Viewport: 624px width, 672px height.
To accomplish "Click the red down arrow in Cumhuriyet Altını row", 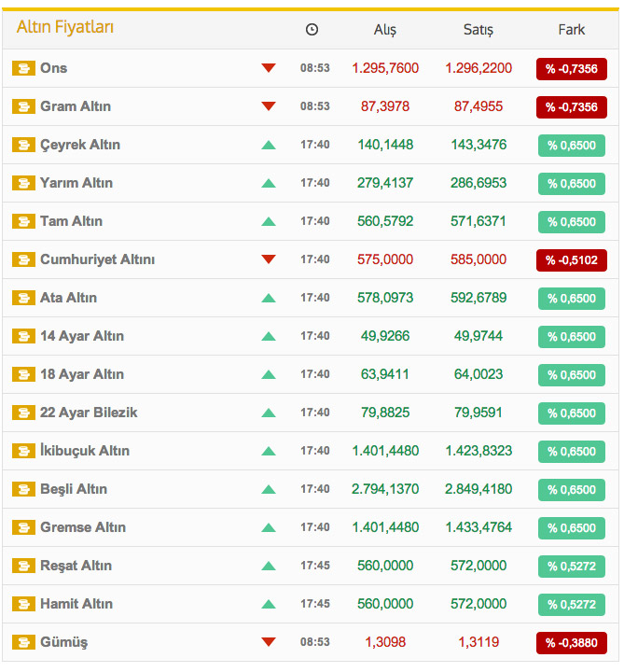I will pos(269,259).
